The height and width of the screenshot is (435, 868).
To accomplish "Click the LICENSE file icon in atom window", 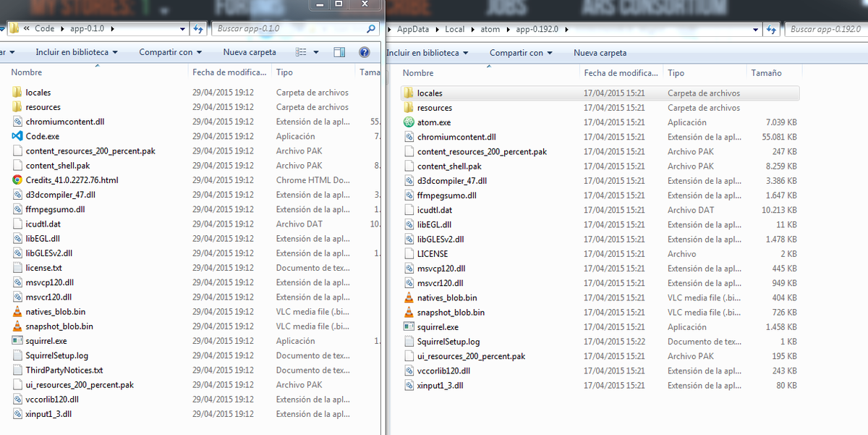I will point(409,254).
